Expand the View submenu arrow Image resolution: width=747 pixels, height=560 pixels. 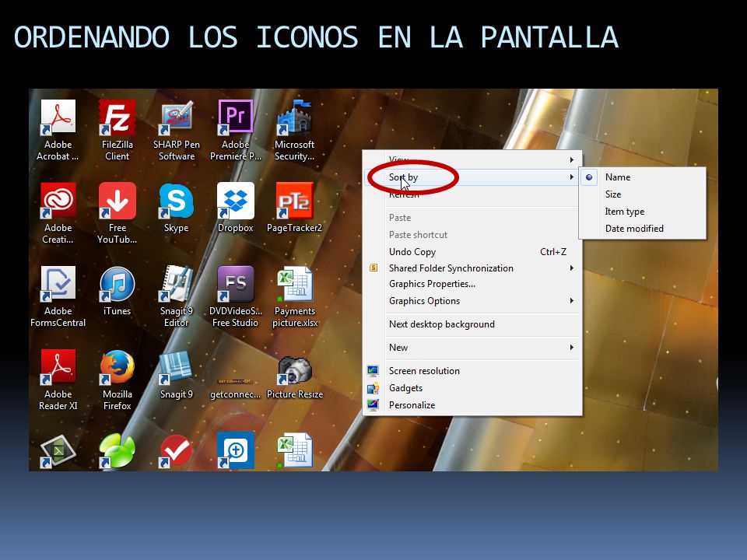point(572,159)
